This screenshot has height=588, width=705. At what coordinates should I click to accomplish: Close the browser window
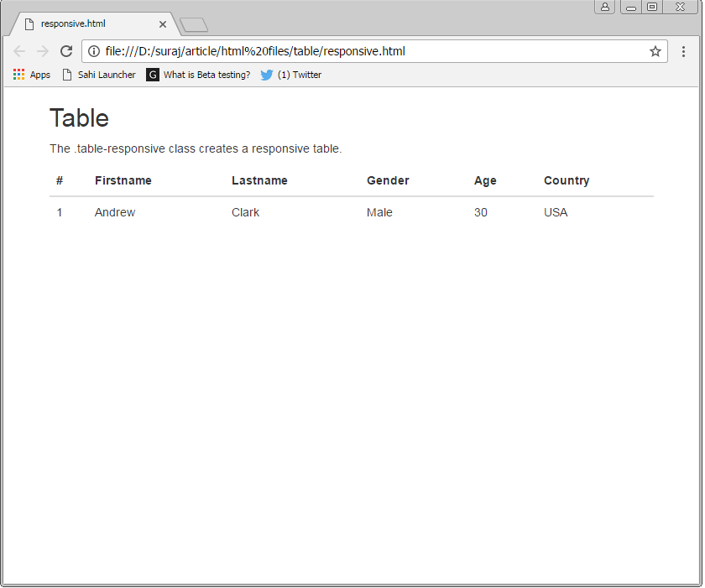click(x=681, y=7)
